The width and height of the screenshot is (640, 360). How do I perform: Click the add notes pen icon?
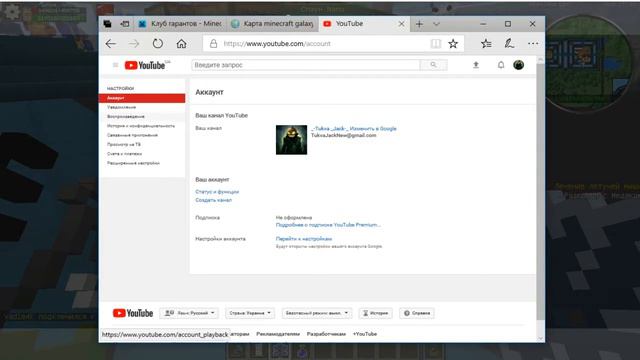(509, 44)
